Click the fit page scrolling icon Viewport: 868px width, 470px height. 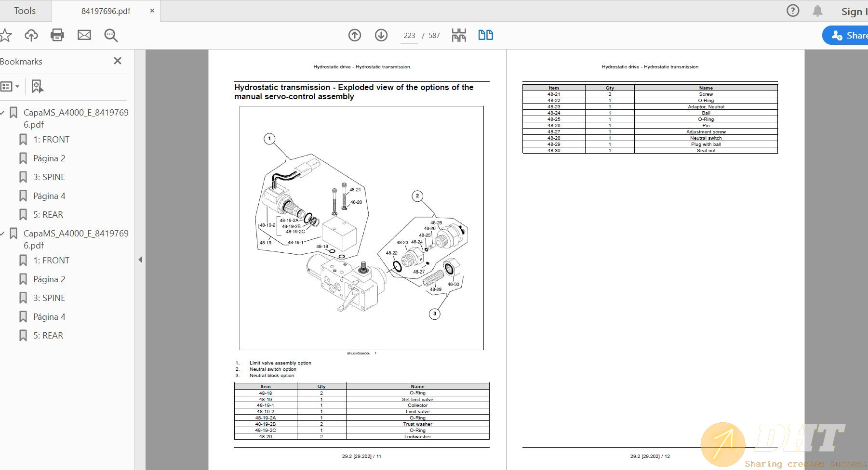coord(459,35)
